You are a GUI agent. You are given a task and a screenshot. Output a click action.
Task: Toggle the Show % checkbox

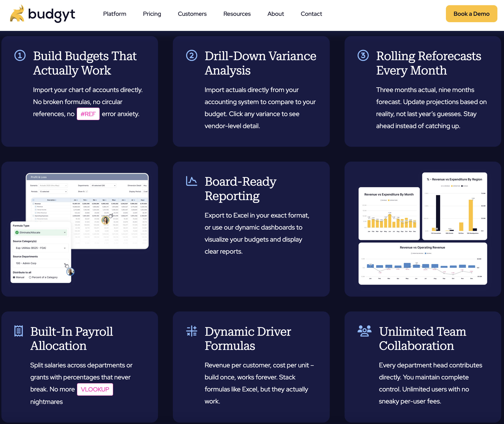pos(87,192)
